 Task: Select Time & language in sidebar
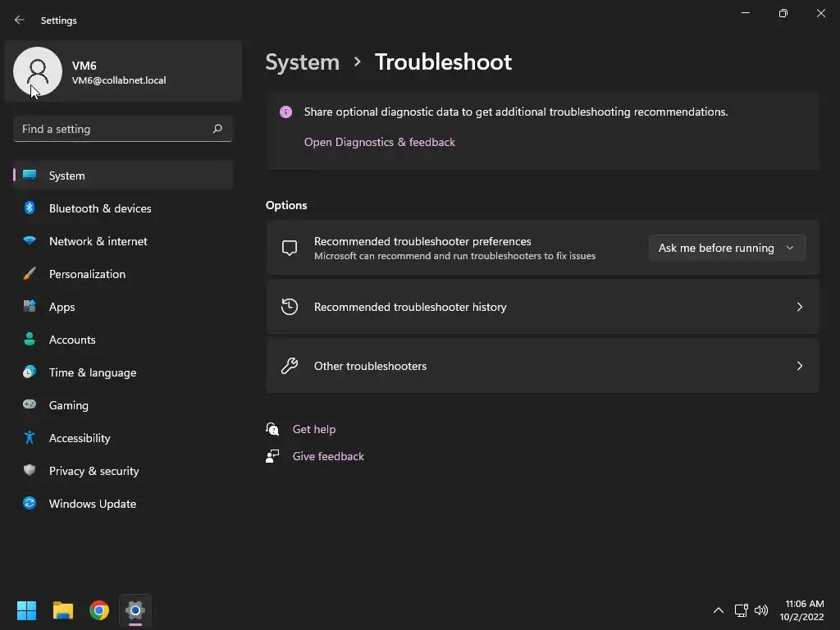(x=93, y=372)
